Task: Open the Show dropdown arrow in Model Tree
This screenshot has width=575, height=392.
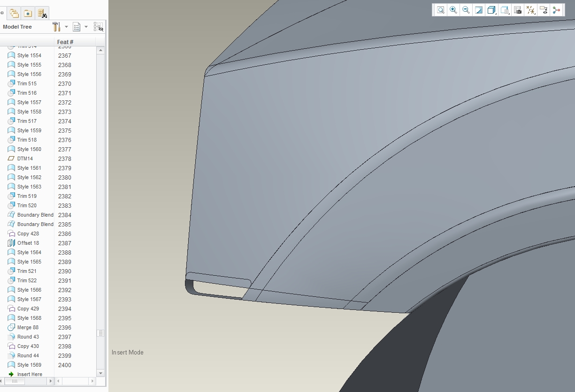Action: pos(86,27)
